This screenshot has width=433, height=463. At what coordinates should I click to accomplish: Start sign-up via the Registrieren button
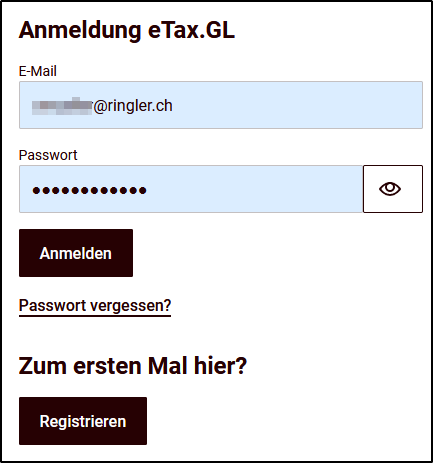(x=83, y=421)
